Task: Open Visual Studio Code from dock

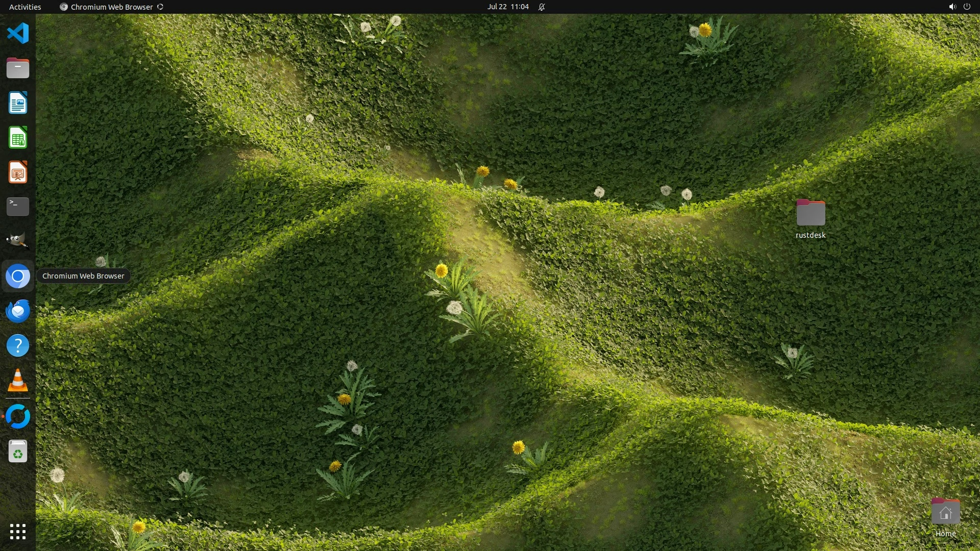Action: coord(18,34)
